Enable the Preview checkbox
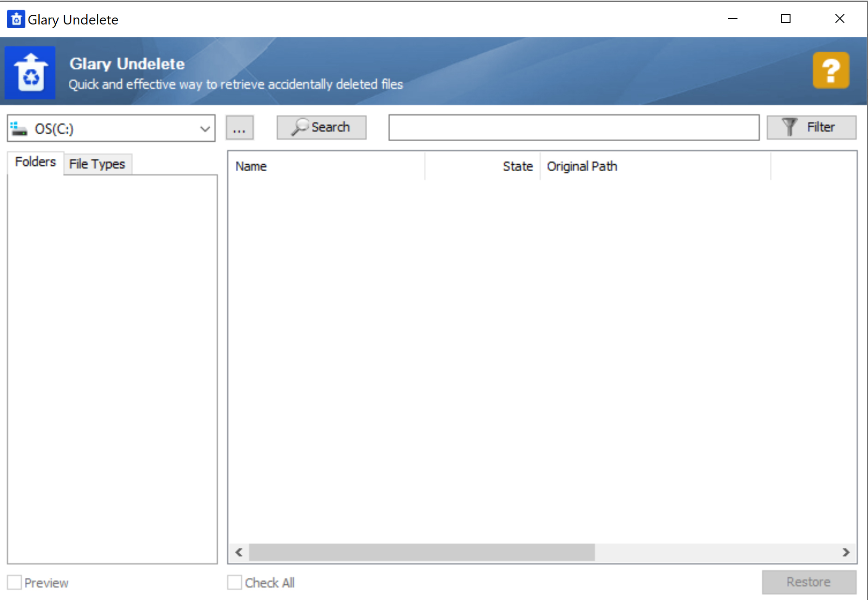This screenshot has height=600, width=868. [x=14, y=582]
